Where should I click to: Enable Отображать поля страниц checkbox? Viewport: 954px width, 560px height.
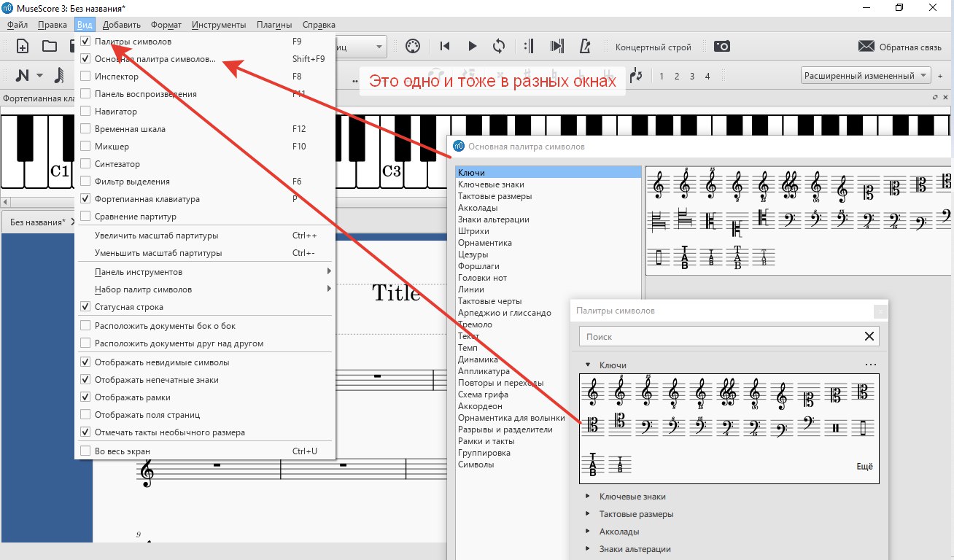(x=86, y=415)
